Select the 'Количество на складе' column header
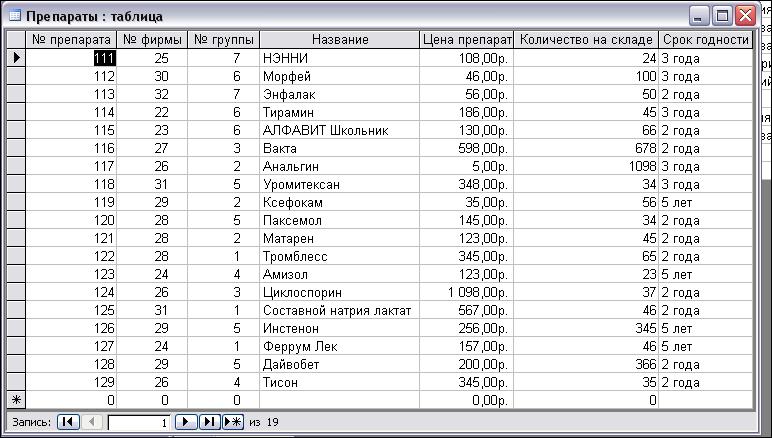Viewport: 772px width, 438px height. point(586,40)
